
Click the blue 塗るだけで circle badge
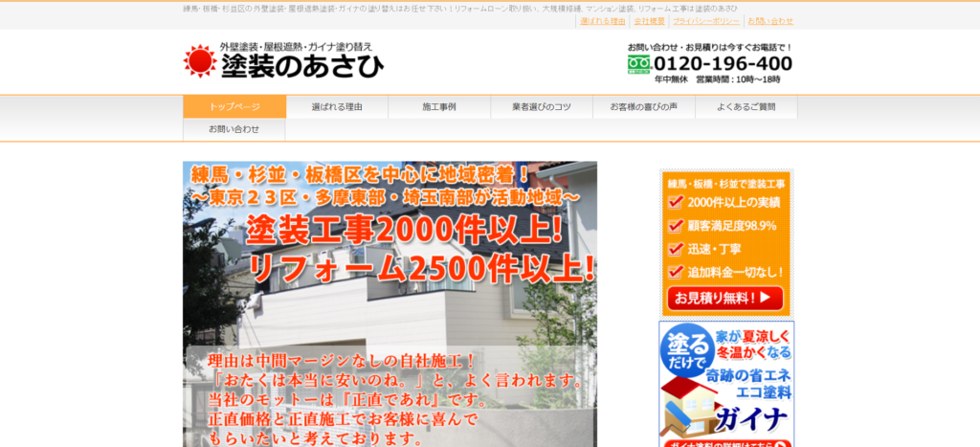coord(687,350)
